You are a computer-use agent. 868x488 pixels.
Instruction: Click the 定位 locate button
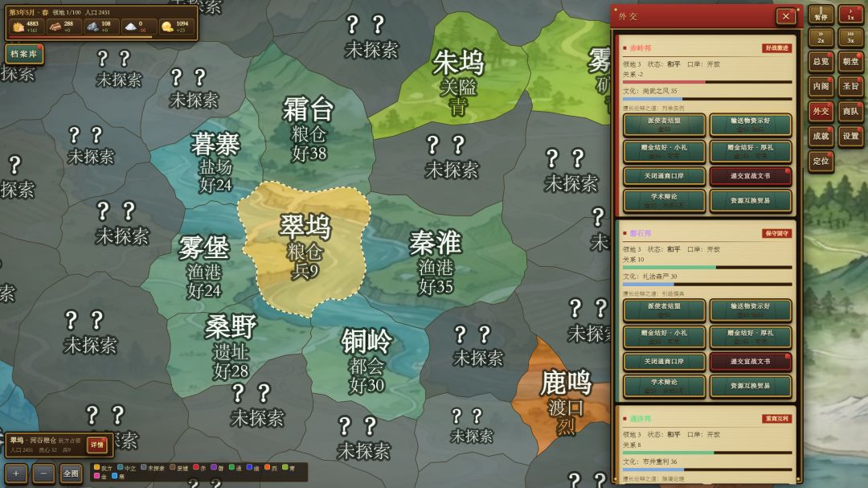(x=821, y=161)
